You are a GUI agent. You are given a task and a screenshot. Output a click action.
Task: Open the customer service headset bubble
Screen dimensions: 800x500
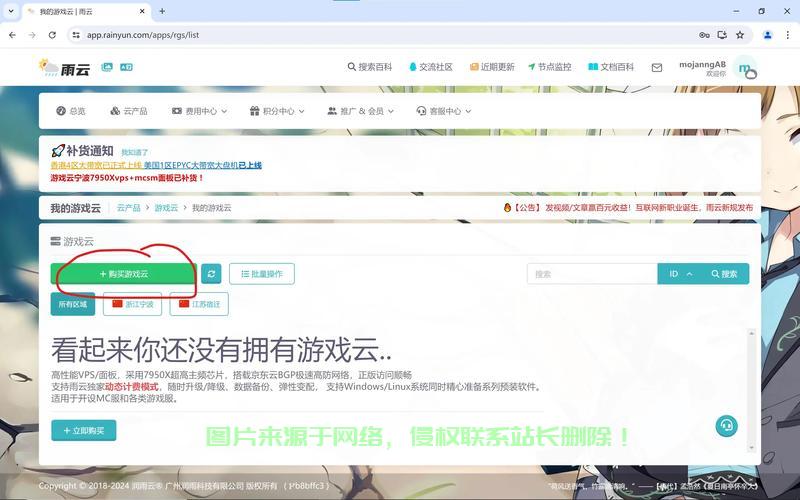coord(727,425)
